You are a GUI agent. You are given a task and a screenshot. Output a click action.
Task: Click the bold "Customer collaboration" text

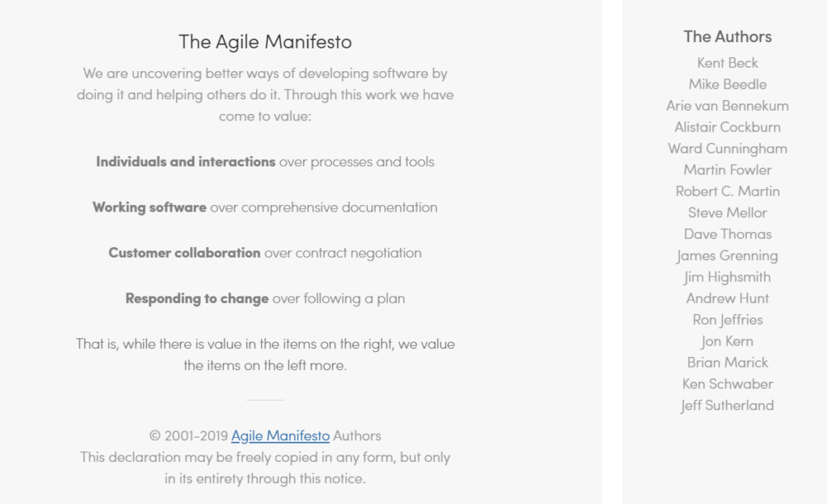pyautogui.click(x=184, y=253)
